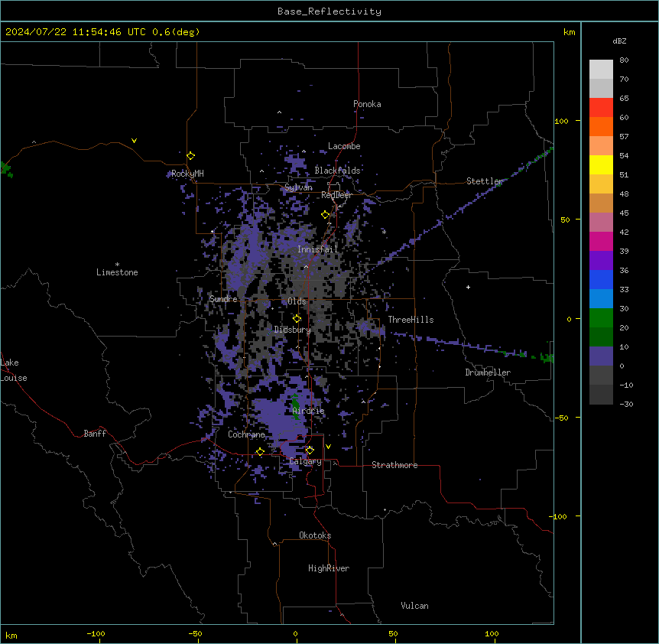Select the Banff label
Viewport: 659px width, 644px height.
pos(95,434)
